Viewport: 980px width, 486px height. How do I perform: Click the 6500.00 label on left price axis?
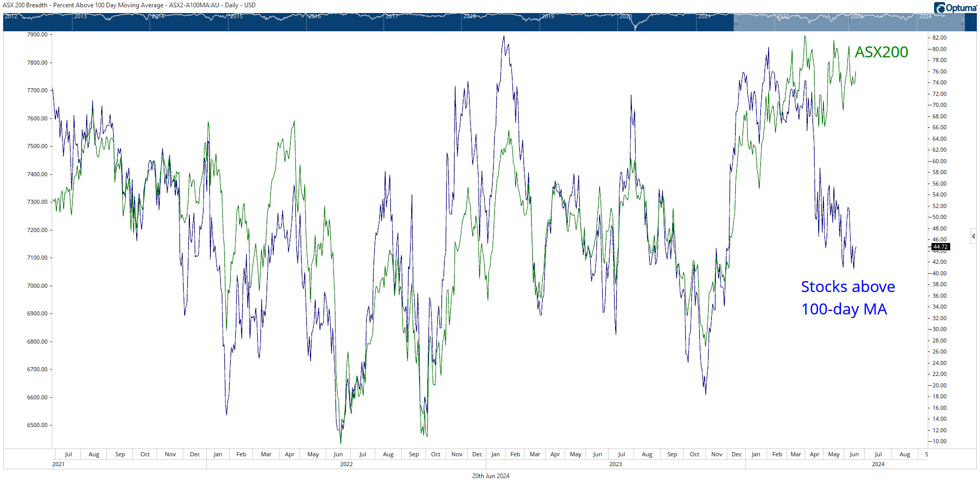coord(37,425)
